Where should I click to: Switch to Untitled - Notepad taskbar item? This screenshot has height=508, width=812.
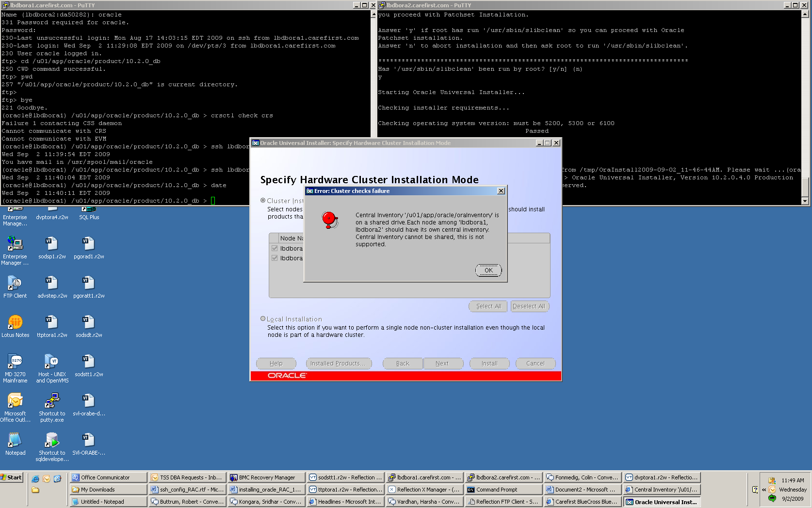108,502
